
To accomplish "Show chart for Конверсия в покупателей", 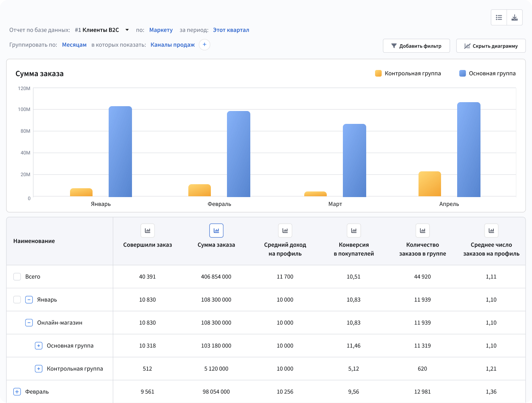I will tap(354, 230).
